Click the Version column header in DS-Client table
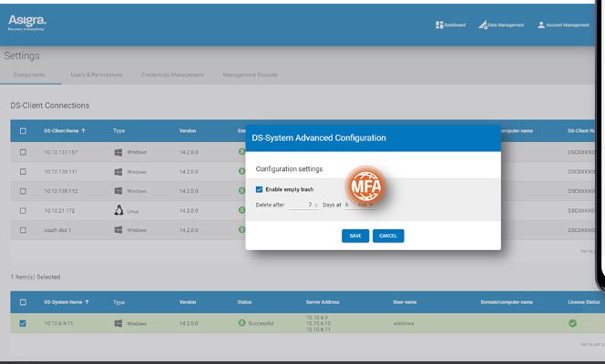The width and height of the screenshot is (605, 364). 188,131
